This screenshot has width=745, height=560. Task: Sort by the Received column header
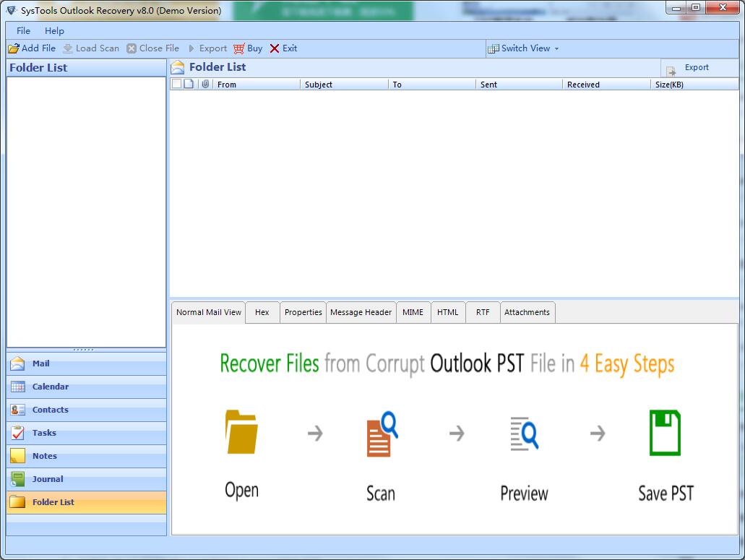point(606,85)
